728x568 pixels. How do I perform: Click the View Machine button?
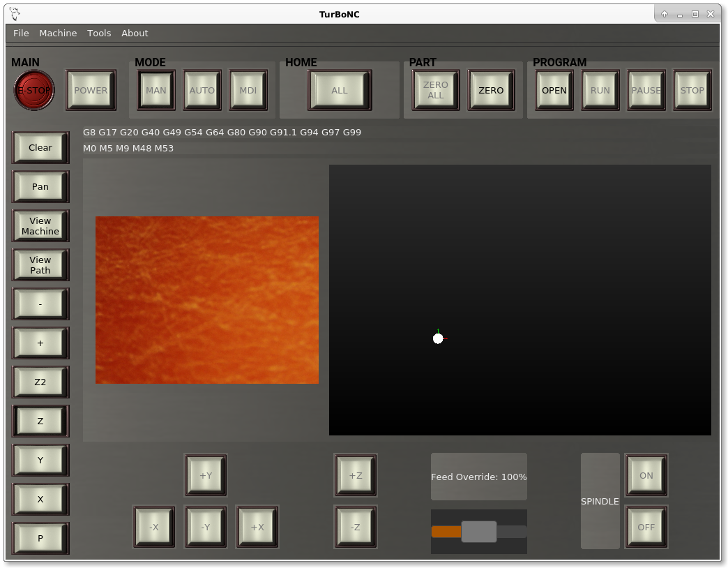coord(40,226)
